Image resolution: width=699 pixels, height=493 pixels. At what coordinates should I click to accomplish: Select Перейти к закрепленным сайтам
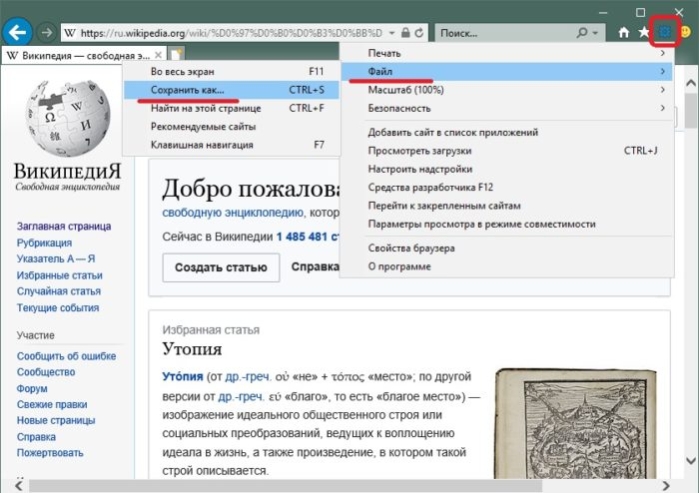click(507, 205)
